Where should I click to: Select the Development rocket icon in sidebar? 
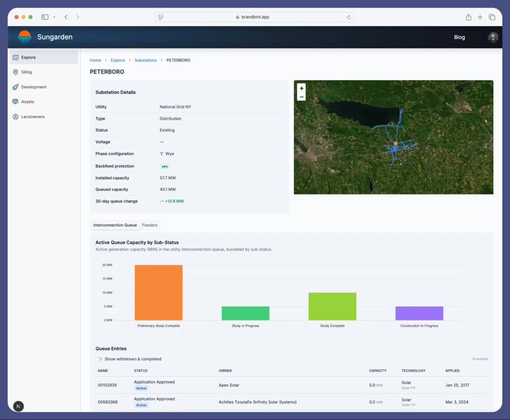coord(16,87)
